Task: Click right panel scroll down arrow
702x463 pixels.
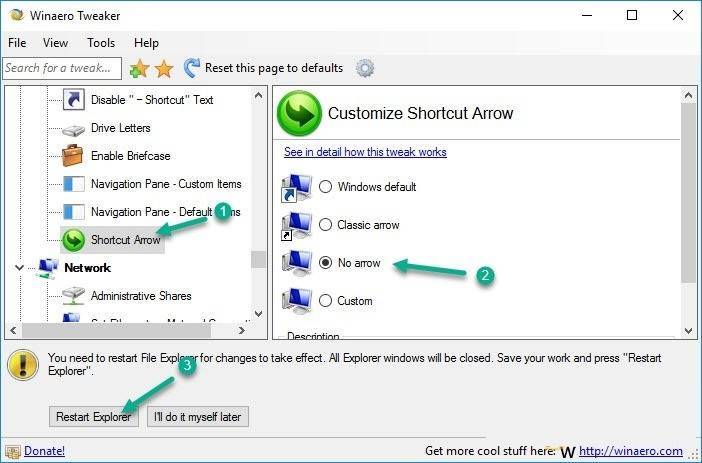Action: coord(689,331)
